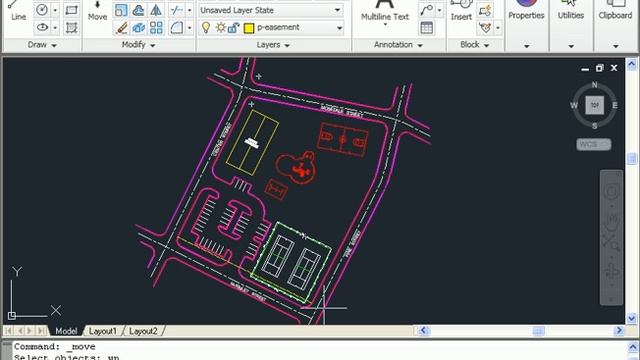Click the drawing area vertical scroll down arrow
The image size is (640, 360).
point(631,318)
